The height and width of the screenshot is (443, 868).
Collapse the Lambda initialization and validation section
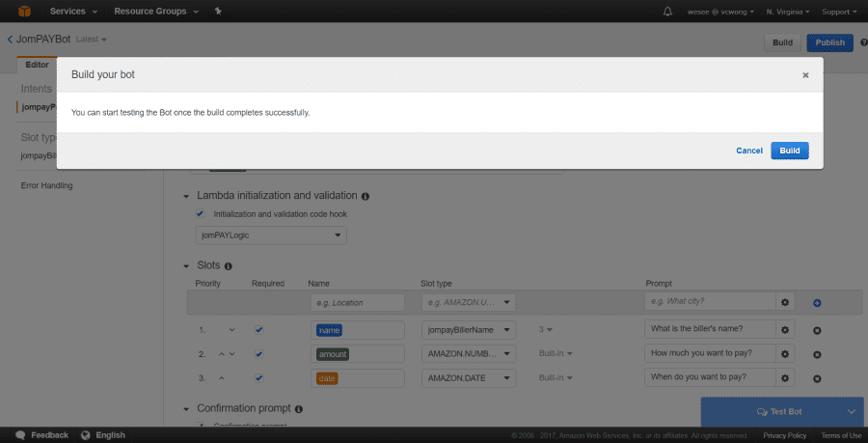tap(186, 196)
